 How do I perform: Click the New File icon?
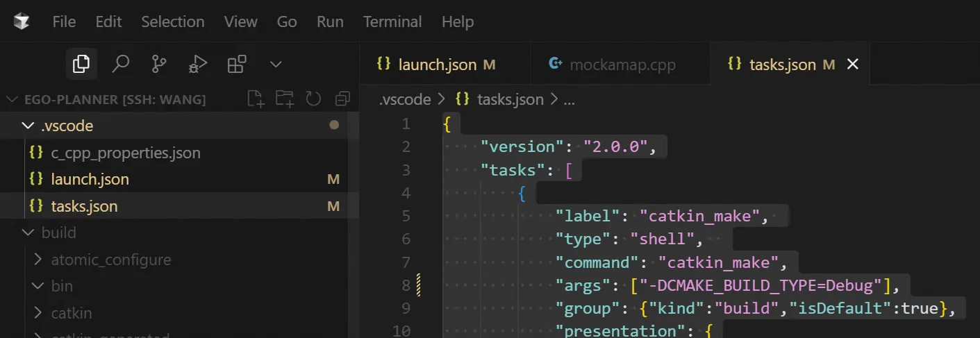(256, 99)
